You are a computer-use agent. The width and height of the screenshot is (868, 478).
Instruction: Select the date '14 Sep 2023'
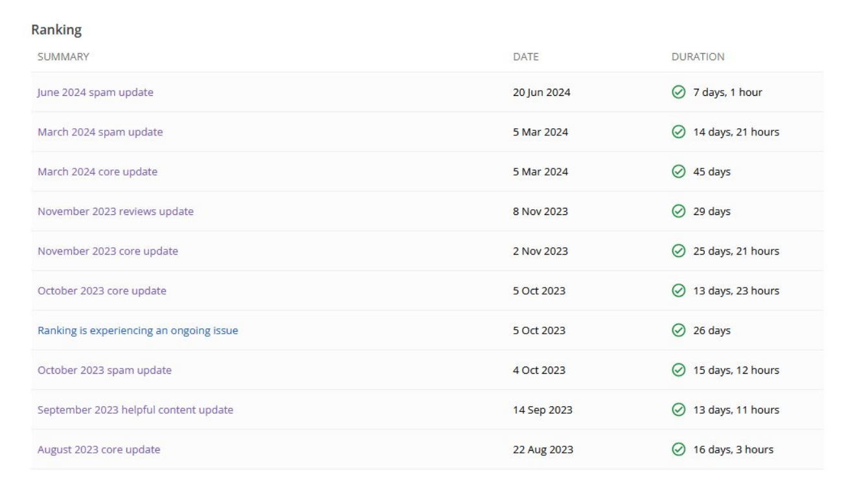pos(542,410)
